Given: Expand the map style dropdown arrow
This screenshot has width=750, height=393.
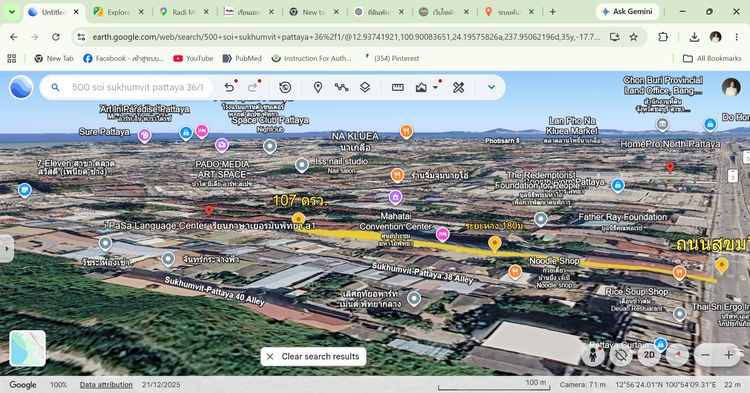Looking at the screenshot, I should [435, 88].
